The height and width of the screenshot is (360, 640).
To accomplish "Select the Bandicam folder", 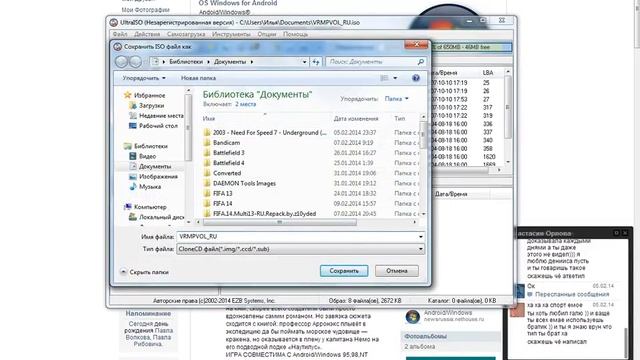I will (x=226, y=143).
